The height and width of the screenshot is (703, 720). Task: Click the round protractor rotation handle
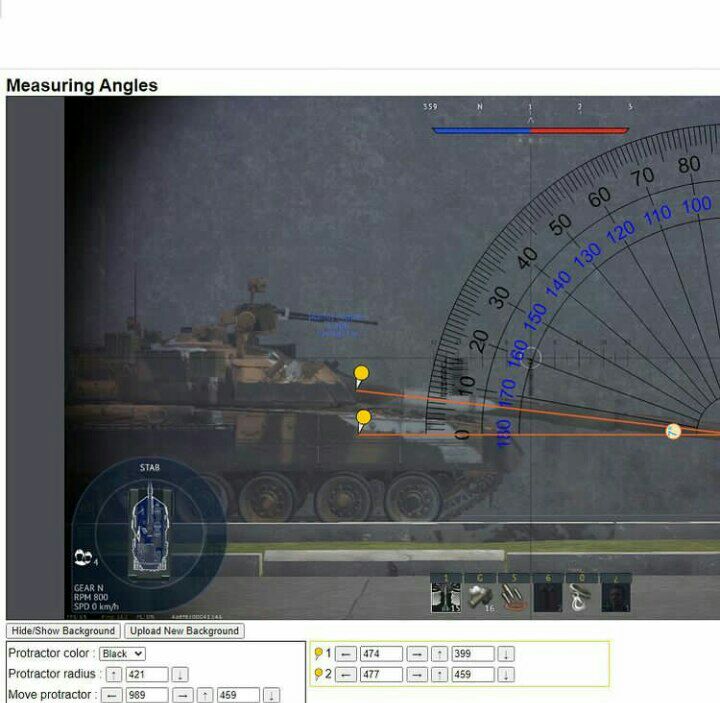[673, 431]
